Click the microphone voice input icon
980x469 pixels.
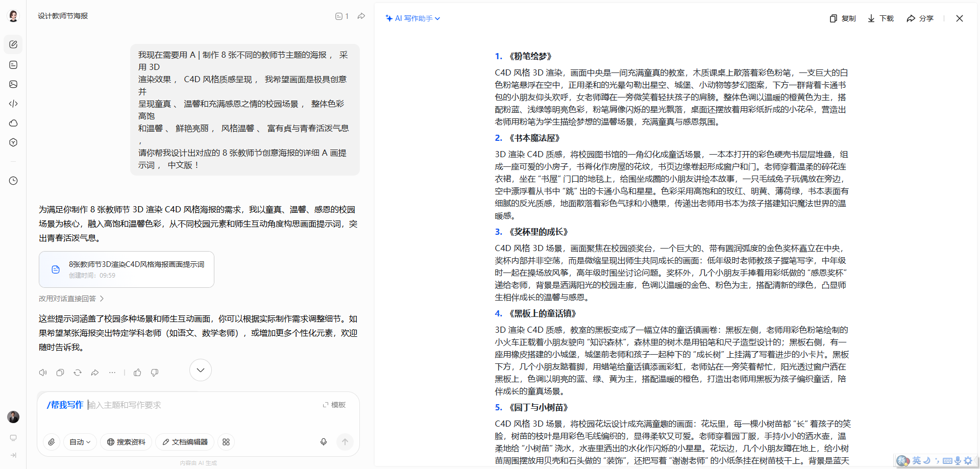pos(324,442)
